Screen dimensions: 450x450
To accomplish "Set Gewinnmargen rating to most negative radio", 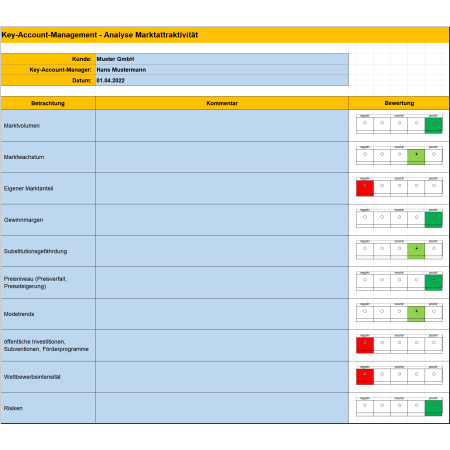I will 365,217.
